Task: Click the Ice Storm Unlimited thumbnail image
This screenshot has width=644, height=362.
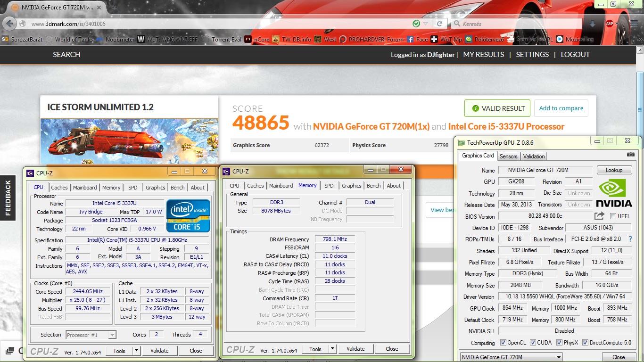Action: click(x=129, y=141)
